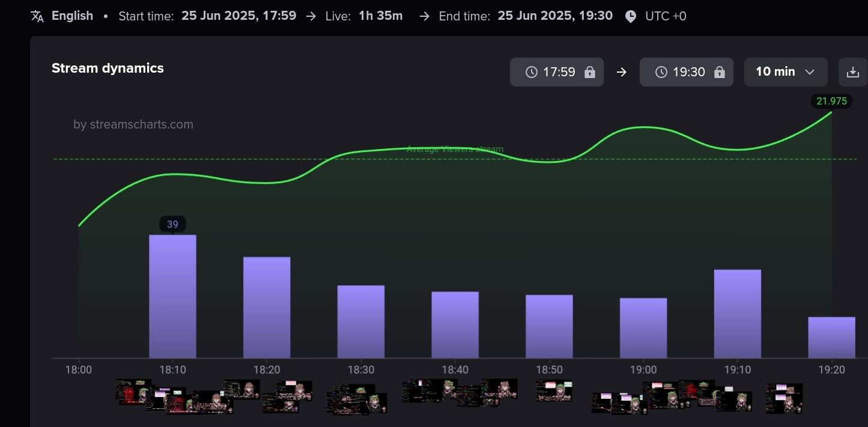Select the purple bar at 18:40

[x=455, y=325]
